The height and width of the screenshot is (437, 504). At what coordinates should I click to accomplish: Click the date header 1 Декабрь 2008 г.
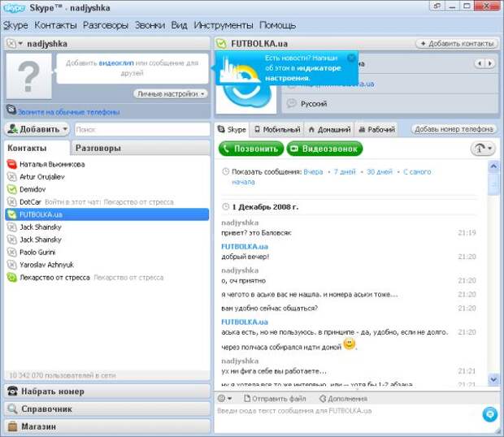click(x=265, y=207)
